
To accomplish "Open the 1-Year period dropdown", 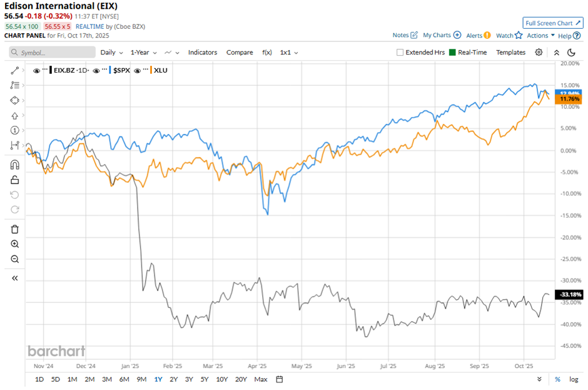I will coord(144,53).
